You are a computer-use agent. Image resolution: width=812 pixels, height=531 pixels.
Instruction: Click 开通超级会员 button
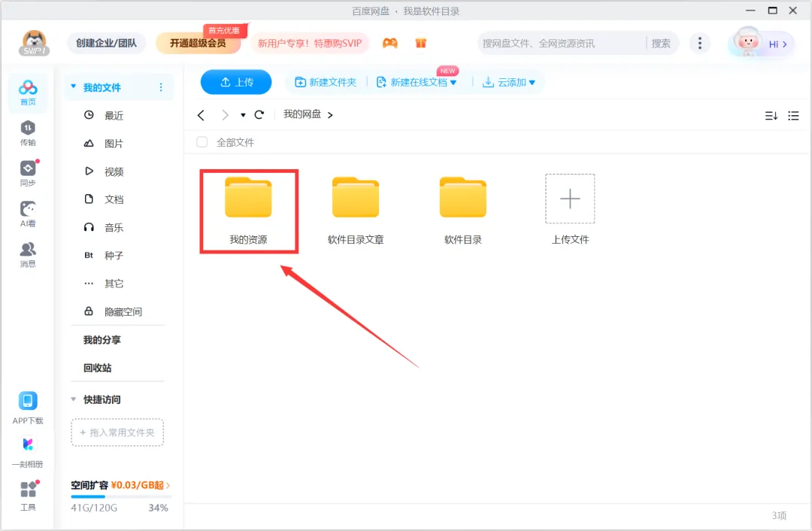click(x=198, y=43)
